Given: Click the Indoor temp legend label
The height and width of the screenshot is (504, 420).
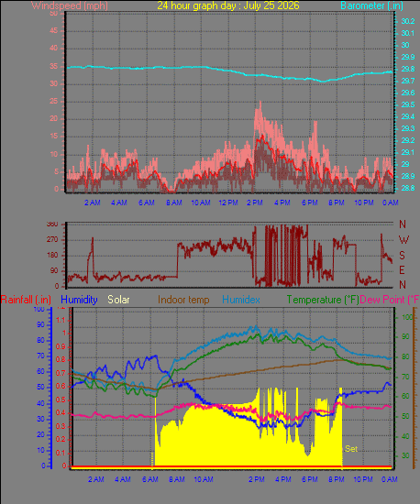Looking at the screenshot, I should (x=183, y=300).
